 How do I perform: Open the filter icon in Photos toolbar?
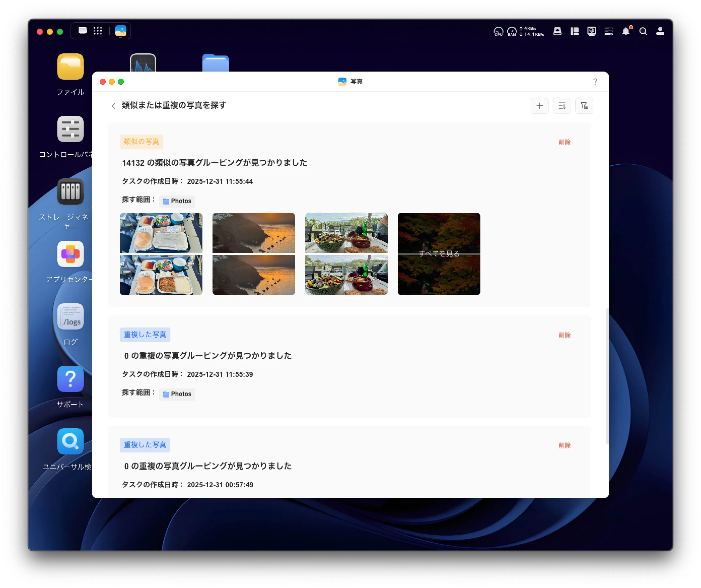point(584,106)
